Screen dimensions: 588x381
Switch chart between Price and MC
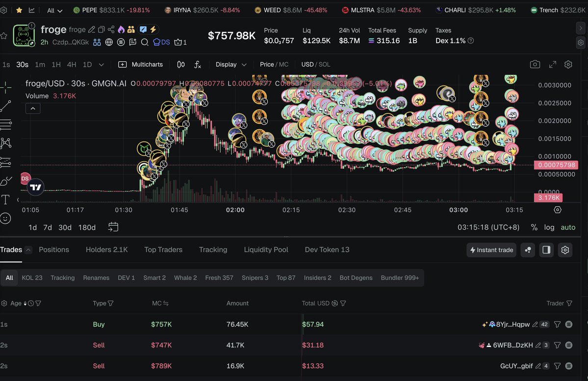(x=274, y=64)
